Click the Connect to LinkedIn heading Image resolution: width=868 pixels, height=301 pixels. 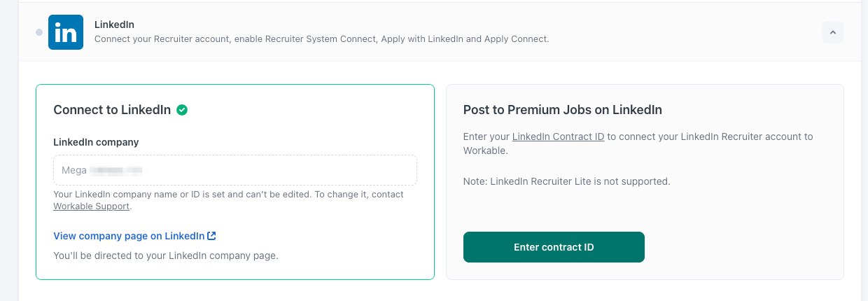coord(112,110)
